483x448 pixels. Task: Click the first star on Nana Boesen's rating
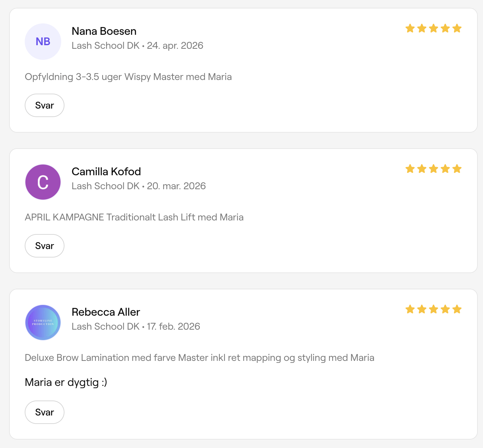[x=410, y=28]
